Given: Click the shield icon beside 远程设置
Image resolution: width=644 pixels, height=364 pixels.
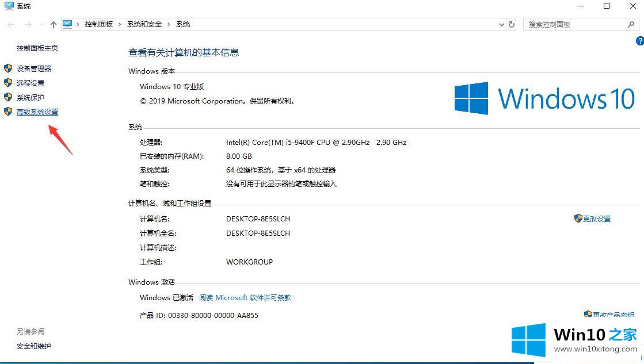Looking at the screenshot, I should click(x=8, y=82).
